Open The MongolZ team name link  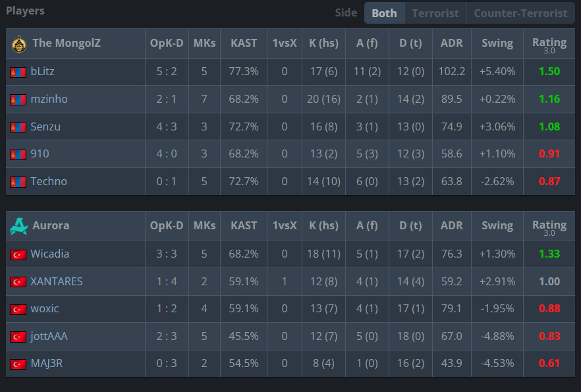point(67,43)
